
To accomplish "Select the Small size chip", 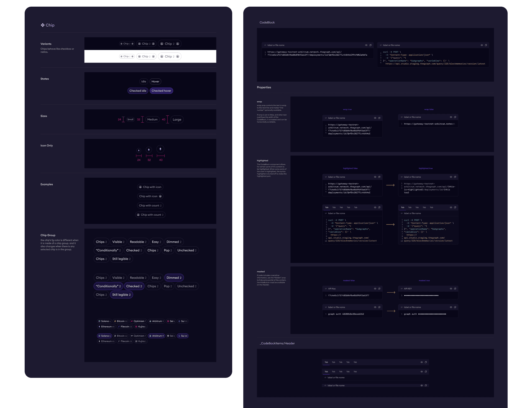I will (x=131, y=120).
